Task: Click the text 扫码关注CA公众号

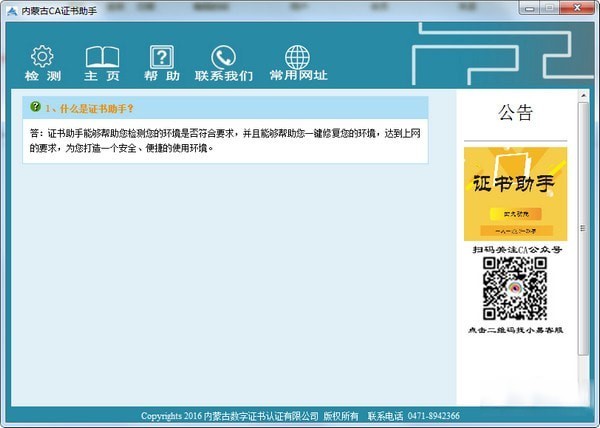Action: pos(517,250)
